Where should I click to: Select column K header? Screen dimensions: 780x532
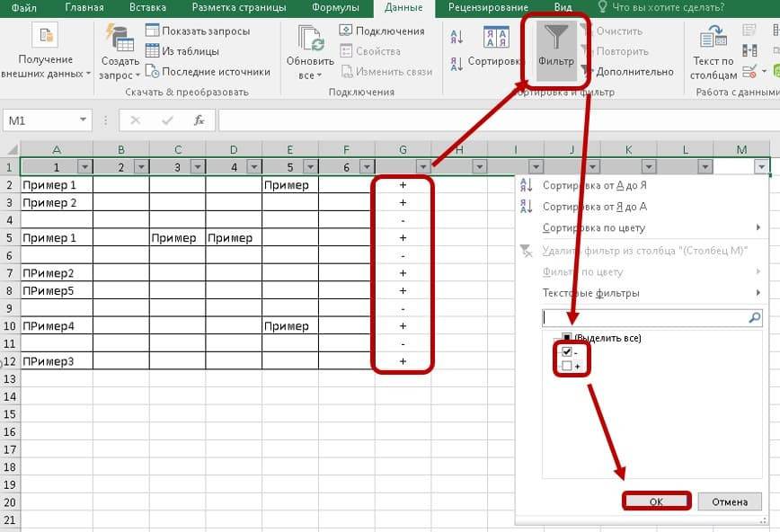pos(629,149)
